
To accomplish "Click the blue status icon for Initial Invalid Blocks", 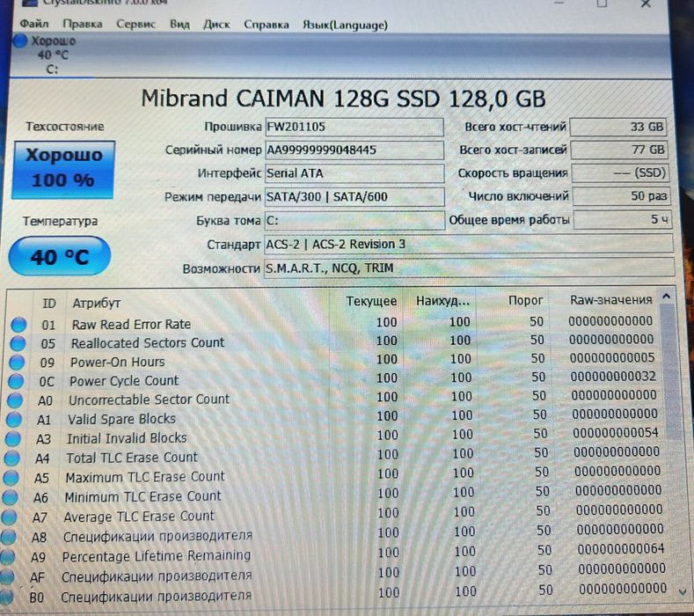I will tap(13, 439).
